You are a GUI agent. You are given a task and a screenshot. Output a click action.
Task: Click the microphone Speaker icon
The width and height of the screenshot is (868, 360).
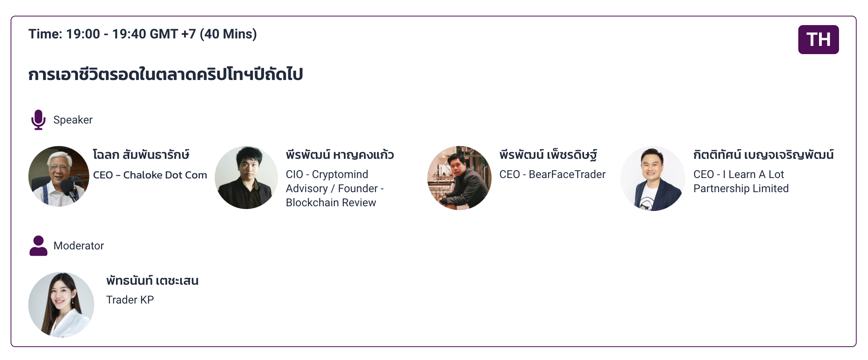38,120
